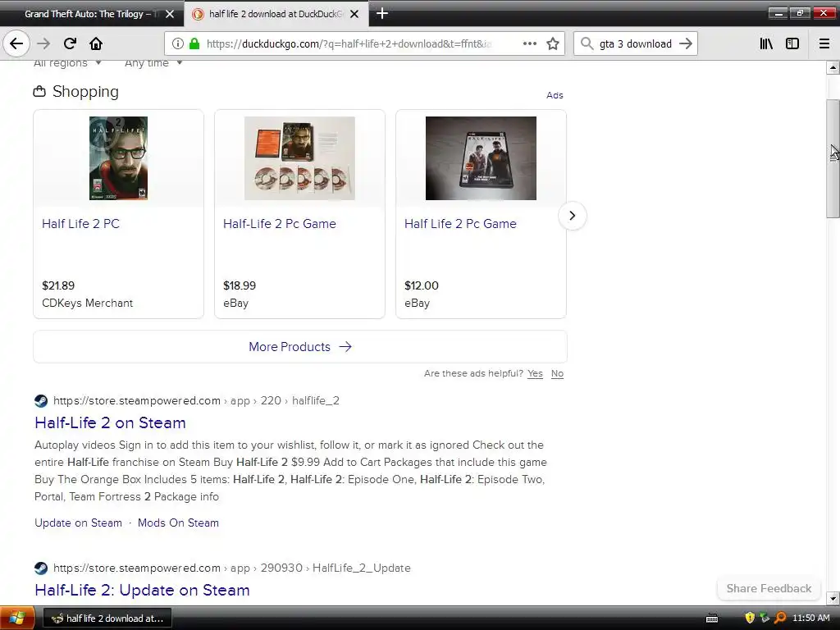Click the 11:50 AM system clock
This screenshot has height=630, width=840.
[811, 618]
